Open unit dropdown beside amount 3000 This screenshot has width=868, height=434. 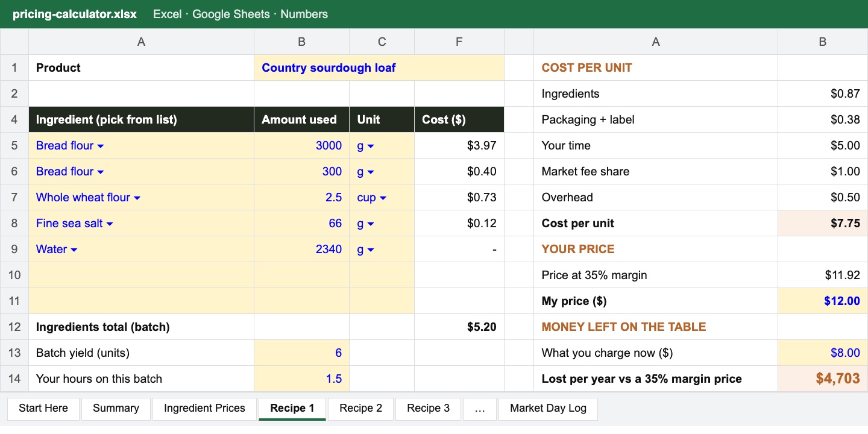point(371,146)
